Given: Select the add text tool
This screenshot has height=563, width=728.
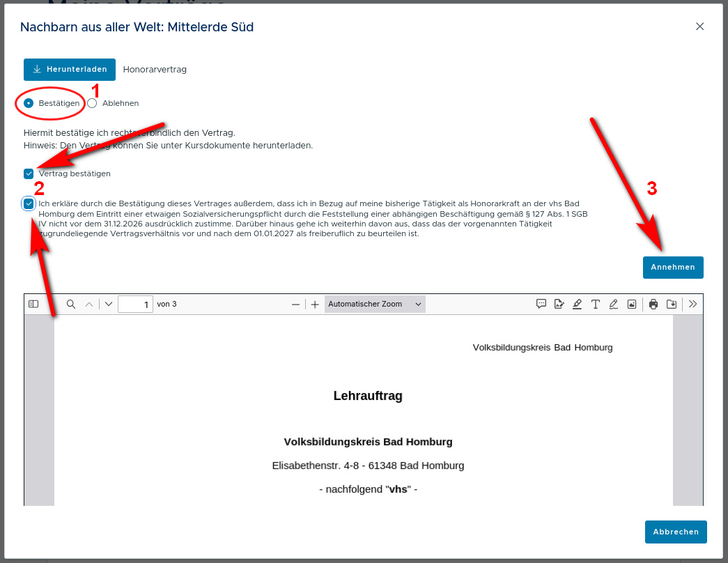Looking at the screenshot, I should (596, 304).
